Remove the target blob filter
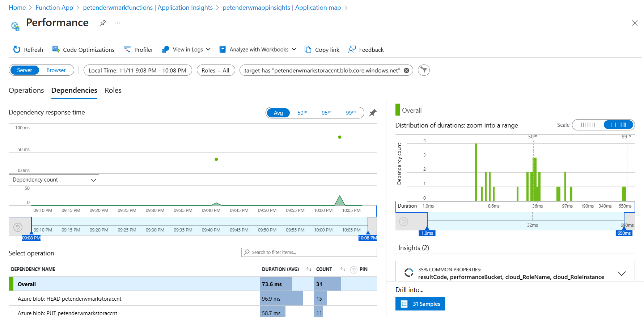Screen dimensions: 644x317 pos(406,70)
